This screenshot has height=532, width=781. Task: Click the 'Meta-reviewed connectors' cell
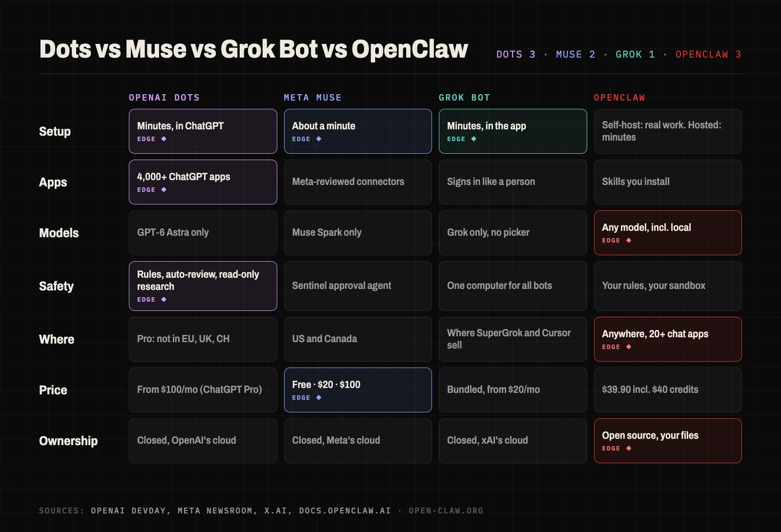click(x=358, y=182)
